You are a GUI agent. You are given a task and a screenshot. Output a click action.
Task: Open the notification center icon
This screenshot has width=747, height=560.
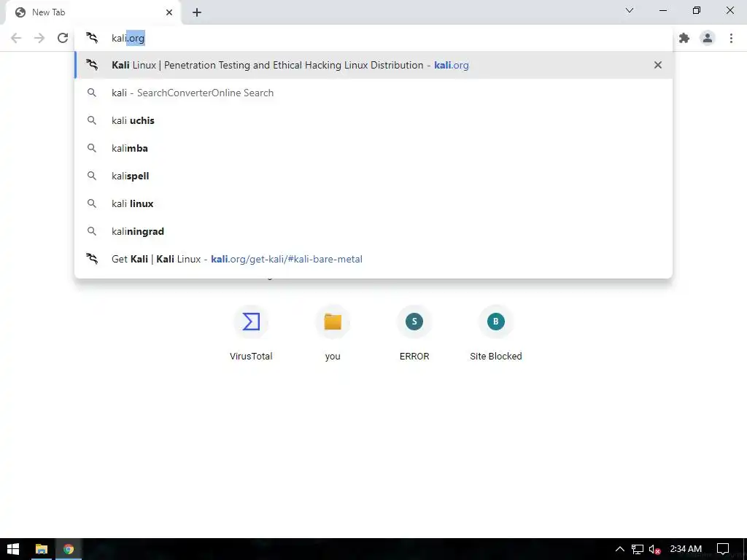tap(723, 549)
